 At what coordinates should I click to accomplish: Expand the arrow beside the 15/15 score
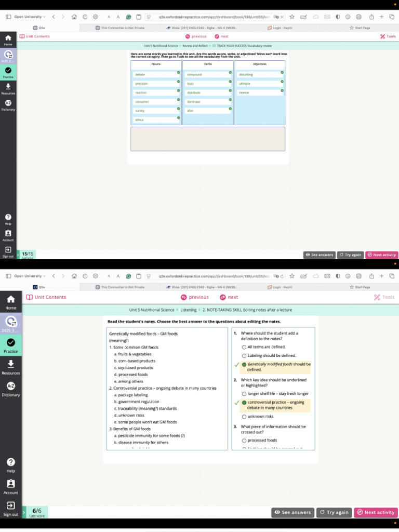pos(18,254)
